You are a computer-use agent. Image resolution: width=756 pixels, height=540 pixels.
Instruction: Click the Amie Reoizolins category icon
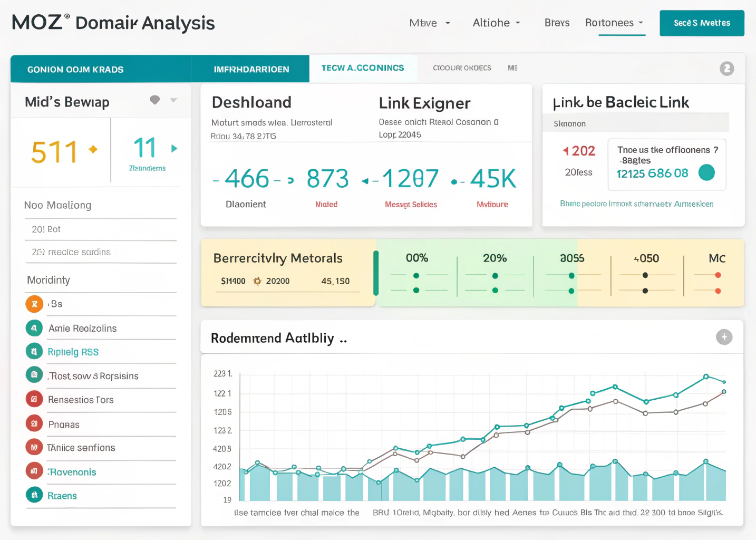tap(34, 327)
